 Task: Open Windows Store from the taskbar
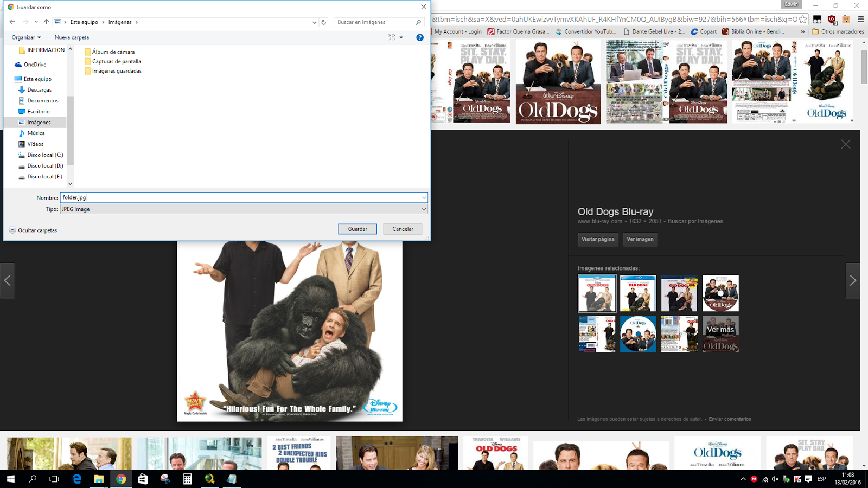tap(143, 479)
